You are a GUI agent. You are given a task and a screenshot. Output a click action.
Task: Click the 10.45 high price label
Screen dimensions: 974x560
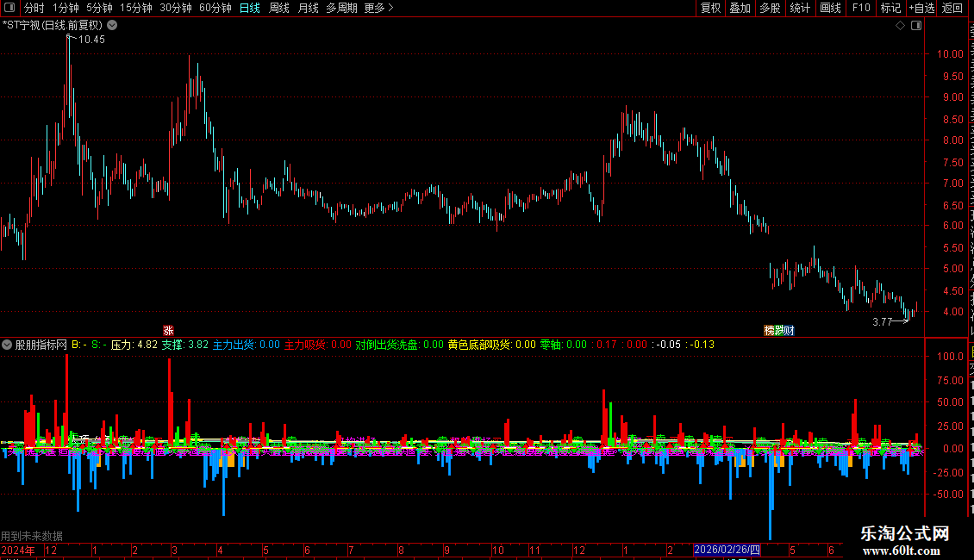[91, 40]
